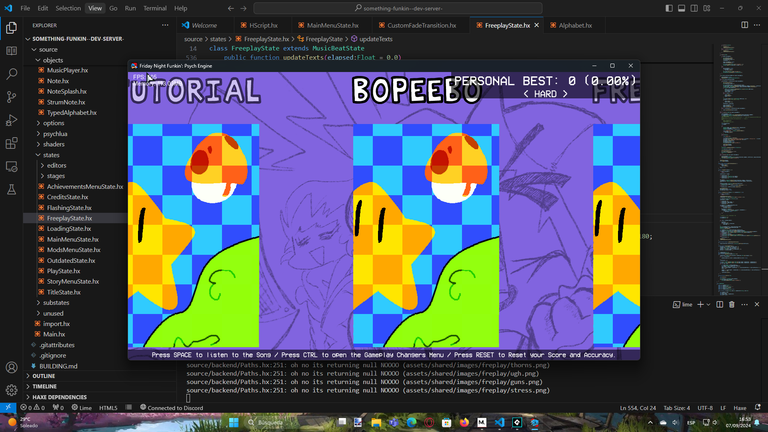Open the Remote Explorer view
The image size is (768, 432).
pyautogui.click(x=11, y=167)
